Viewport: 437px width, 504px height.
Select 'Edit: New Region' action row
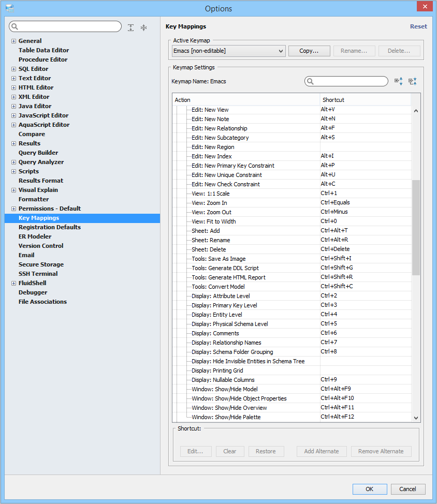tap(292, 147)
